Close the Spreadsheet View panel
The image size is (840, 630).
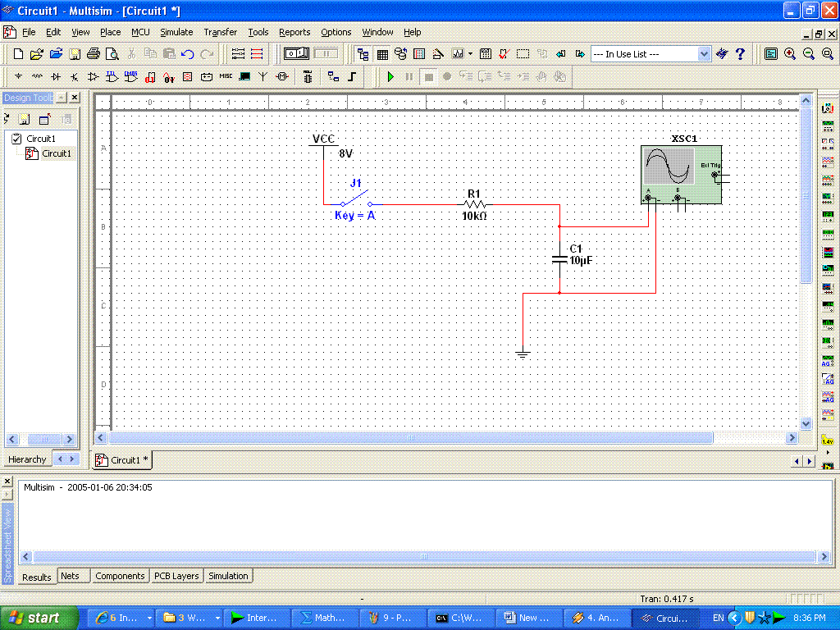(7, 481)
